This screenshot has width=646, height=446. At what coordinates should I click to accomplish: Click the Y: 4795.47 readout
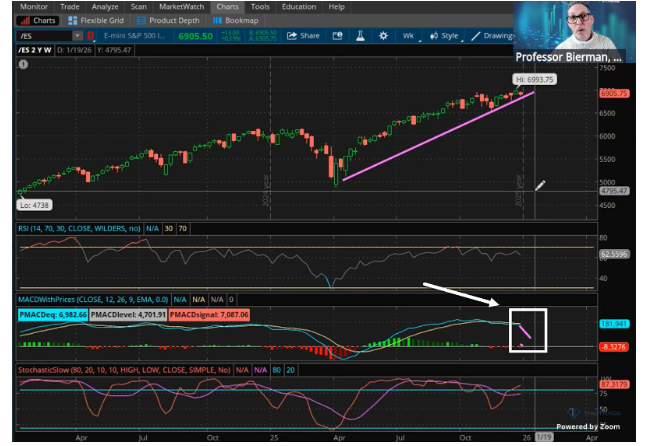tap(114, 50)
